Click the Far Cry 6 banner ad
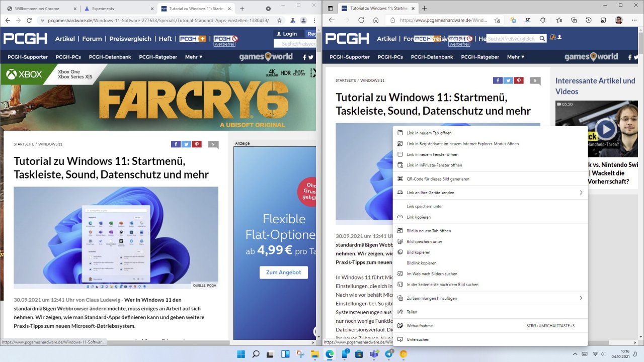Image resolution: width=644 pixels, height=362 pixels. 158,97
